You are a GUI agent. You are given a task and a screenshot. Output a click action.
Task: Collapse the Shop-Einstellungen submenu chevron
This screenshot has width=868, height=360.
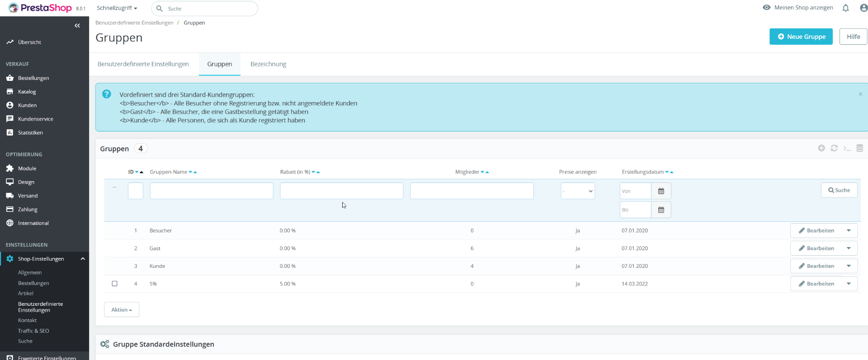pos(83,259)
